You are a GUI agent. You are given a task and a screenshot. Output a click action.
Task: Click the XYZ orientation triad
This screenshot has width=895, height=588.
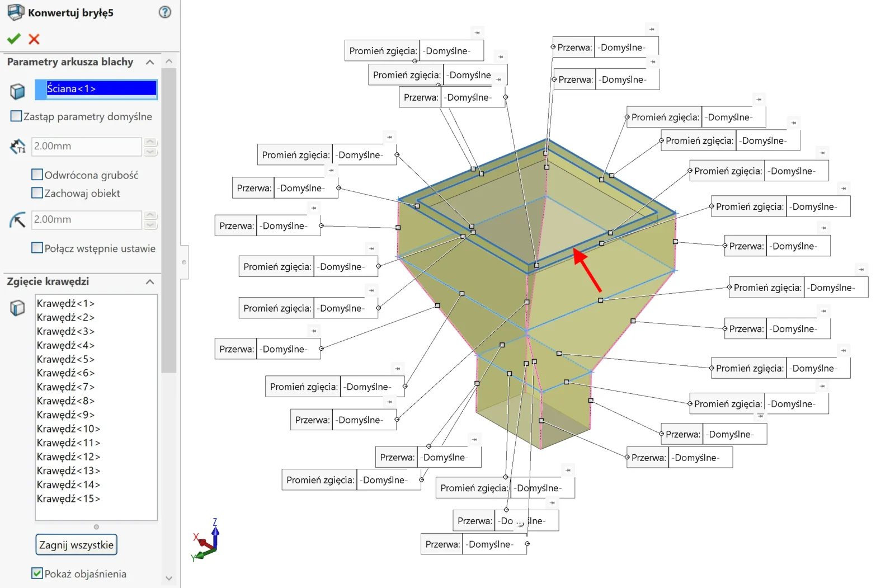(206, 540)
